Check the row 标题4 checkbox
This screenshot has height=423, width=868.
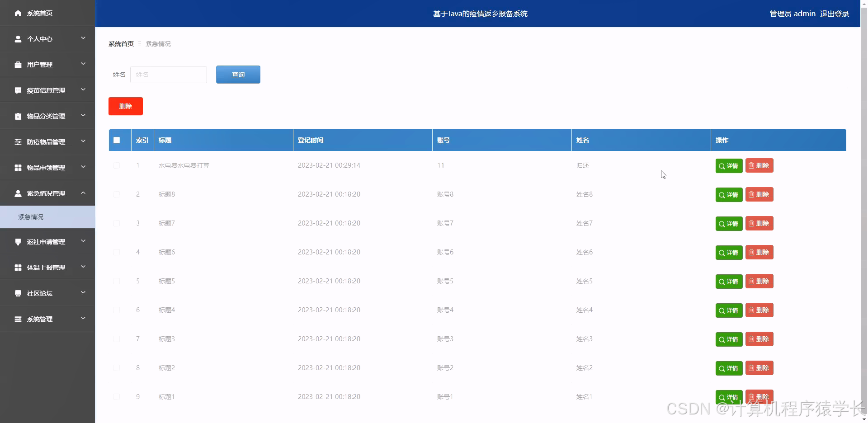point(117,310)
